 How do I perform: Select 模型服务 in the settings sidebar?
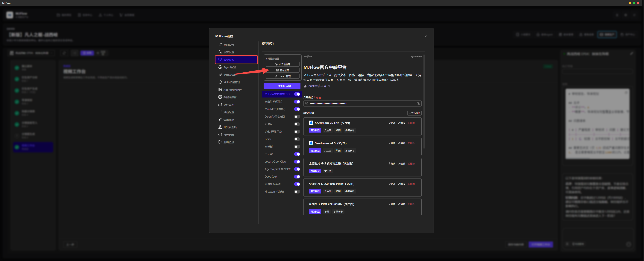pos(236,60)
